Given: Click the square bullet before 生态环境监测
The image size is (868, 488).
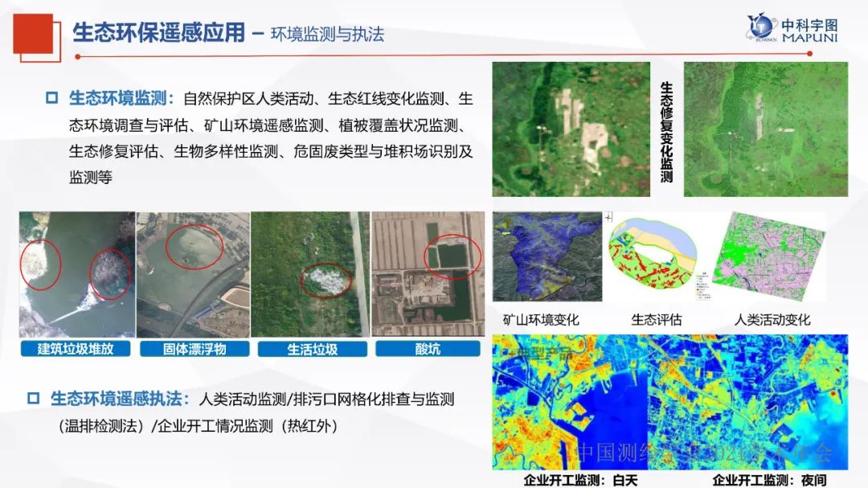Looking at the screenshot, I should 51,98.
